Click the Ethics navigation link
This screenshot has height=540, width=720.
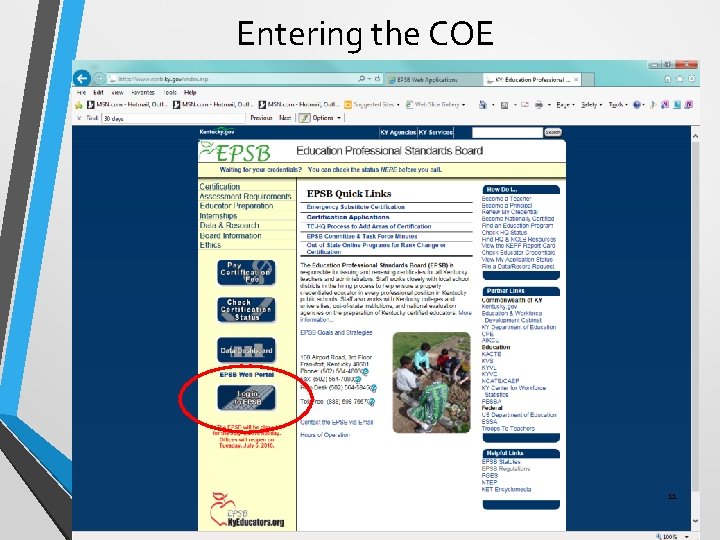click(x=210, y=245)
